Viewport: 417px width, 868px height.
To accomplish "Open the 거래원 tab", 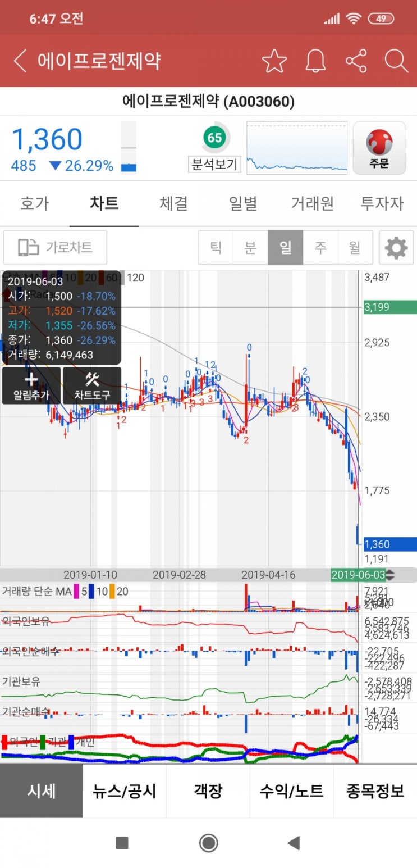I will (x=312, y=203).
